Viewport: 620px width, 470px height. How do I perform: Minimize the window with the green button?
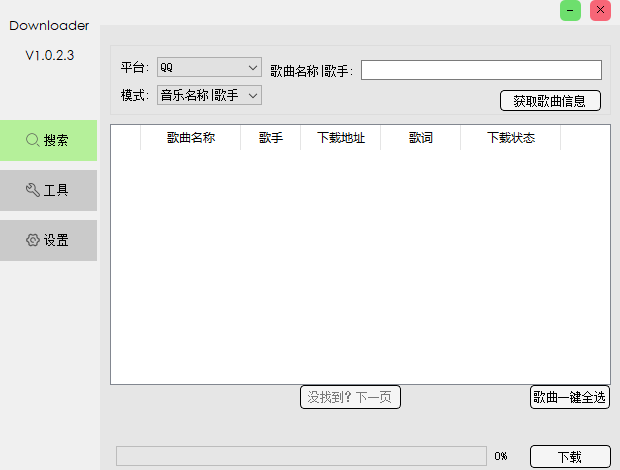tap(570, 10)
